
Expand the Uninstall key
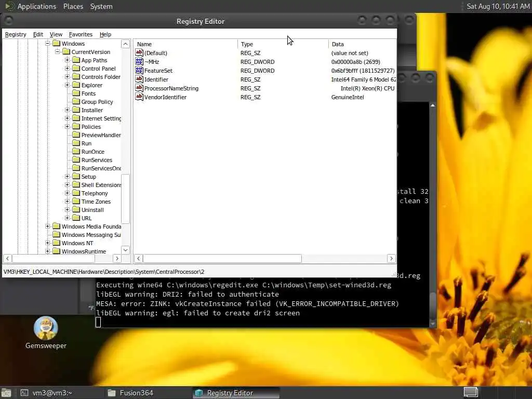coord(67,210)
